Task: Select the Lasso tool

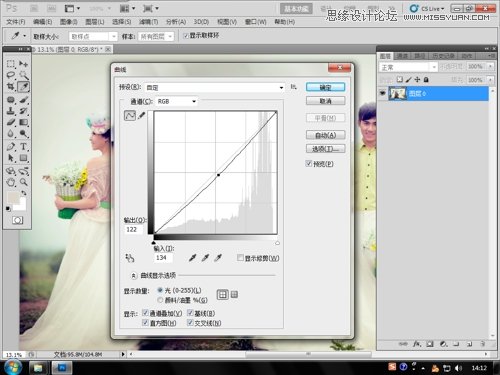Action: [x=11, y=75]
